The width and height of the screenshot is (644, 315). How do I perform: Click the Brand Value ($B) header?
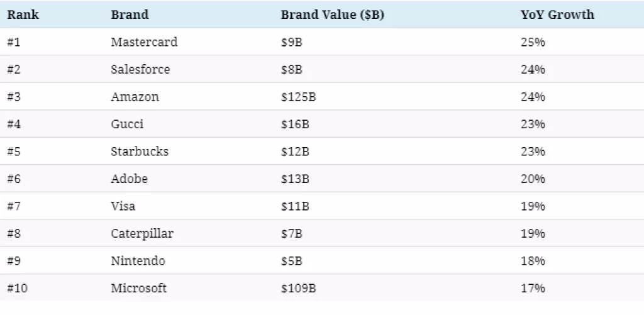tap(332, 14)
